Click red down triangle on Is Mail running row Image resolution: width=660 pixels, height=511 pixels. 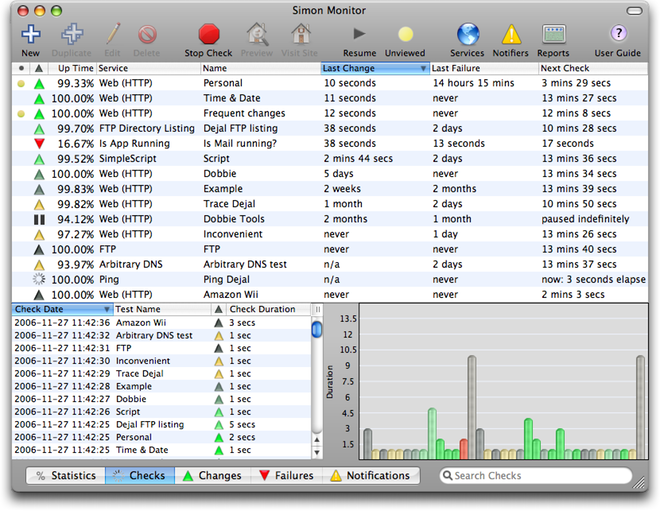(39, 144)
